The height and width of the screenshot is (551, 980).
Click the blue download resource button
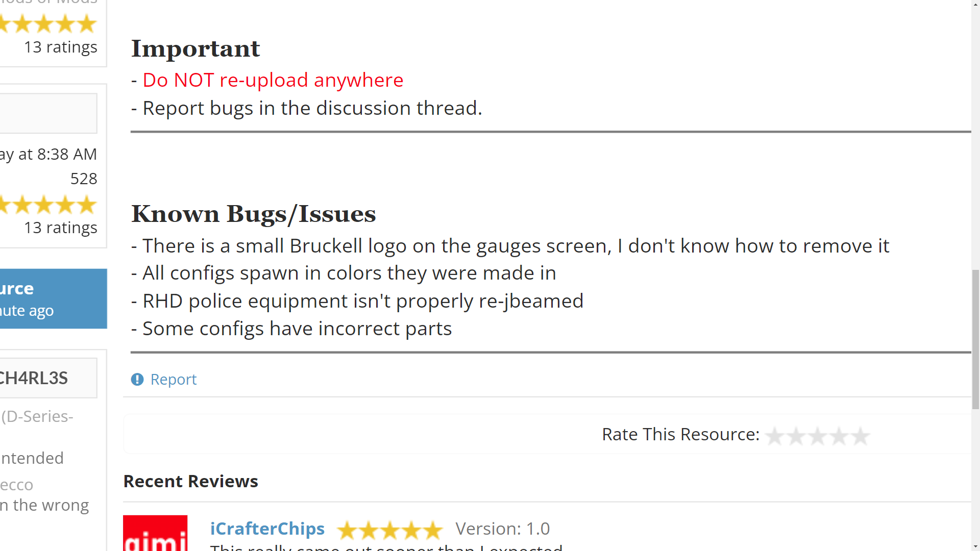[53, 298]
